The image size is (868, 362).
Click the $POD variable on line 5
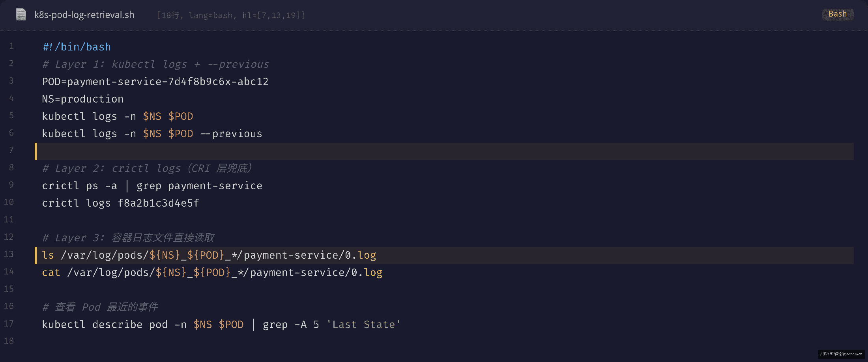pyautogui.click(x=181, y=116)
